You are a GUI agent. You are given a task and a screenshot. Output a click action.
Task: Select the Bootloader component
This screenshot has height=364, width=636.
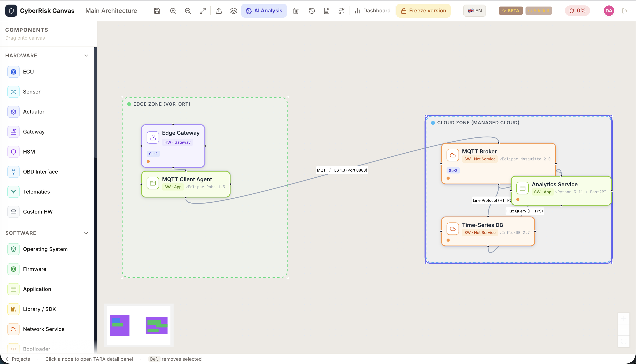coord(47,349)
